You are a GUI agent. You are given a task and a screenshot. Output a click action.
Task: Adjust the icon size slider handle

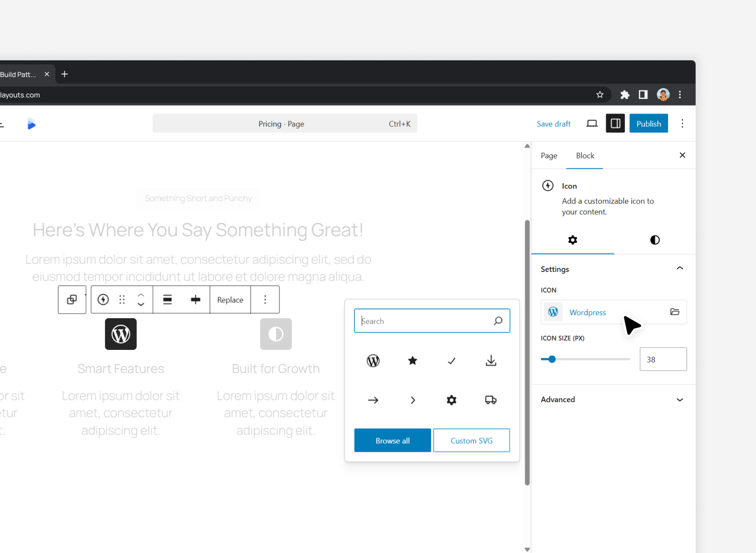tap(552, 359)
